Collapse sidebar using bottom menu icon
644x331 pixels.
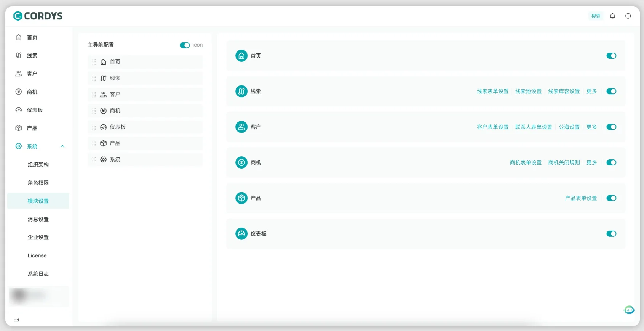point(16,320)
